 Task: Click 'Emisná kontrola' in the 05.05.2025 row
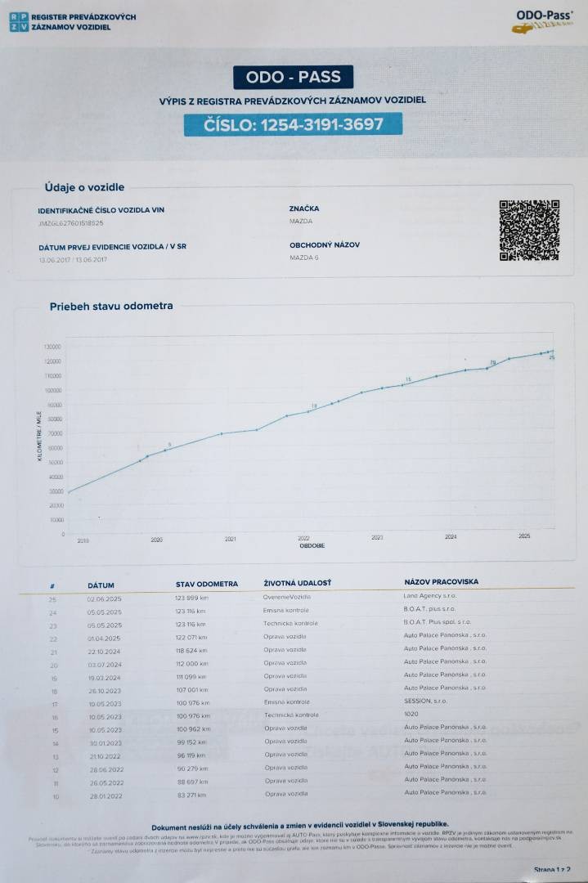coord(285,611)
